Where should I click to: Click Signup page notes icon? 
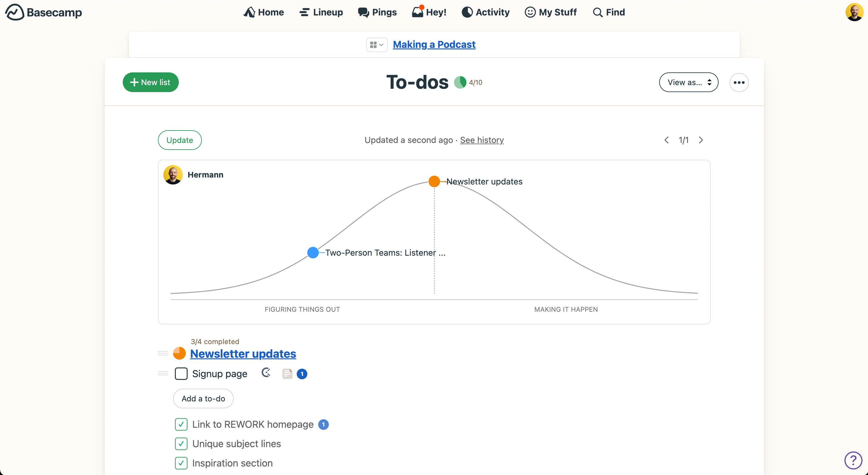point(287,374)
